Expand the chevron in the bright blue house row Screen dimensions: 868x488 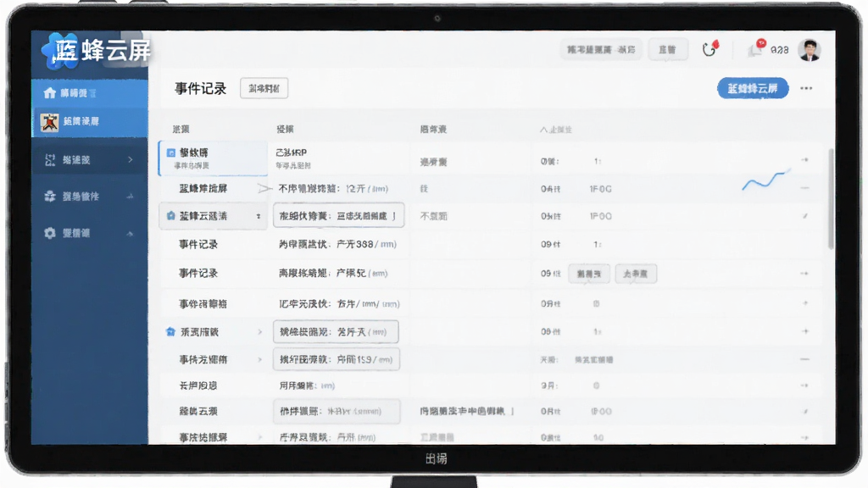[x=259, y=332]
